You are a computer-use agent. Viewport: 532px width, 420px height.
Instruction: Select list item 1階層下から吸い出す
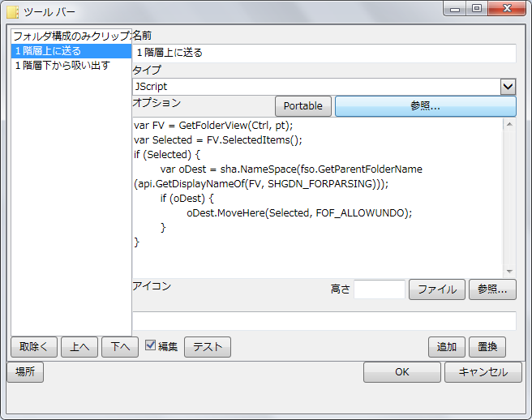(x=71, y=65)
